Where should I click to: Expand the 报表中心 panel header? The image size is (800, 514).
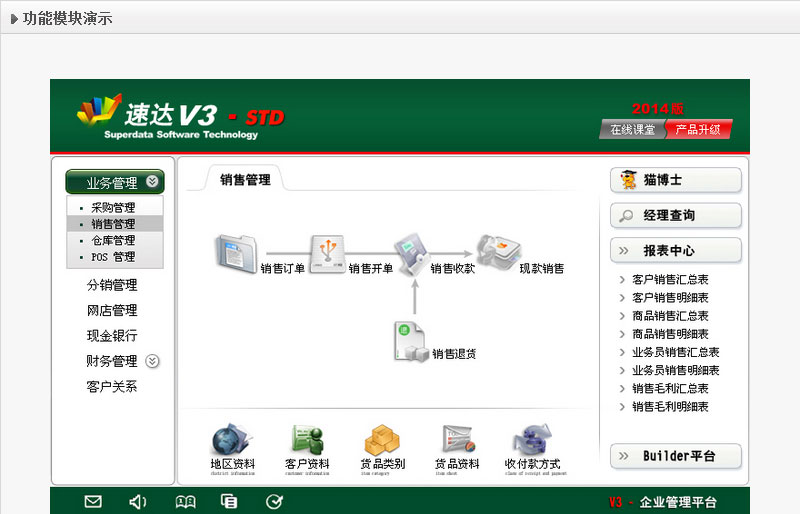[675, 250]
